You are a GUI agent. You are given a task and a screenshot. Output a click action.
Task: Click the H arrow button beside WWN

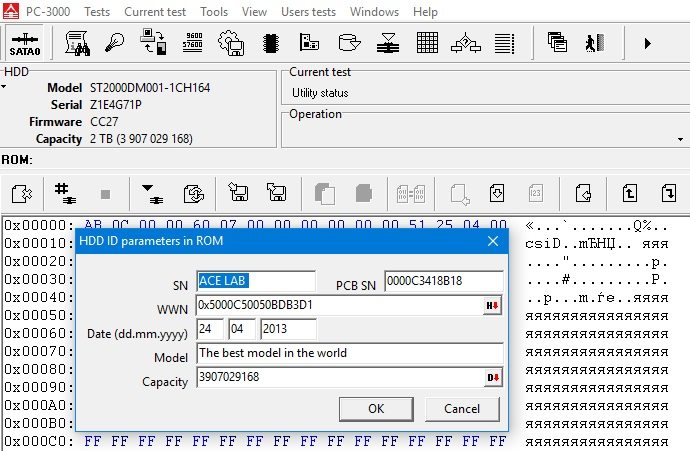point(492,305)
